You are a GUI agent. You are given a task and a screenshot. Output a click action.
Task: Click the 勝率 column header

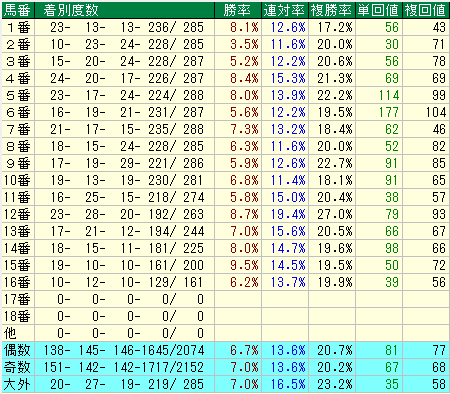coord(237,10)
